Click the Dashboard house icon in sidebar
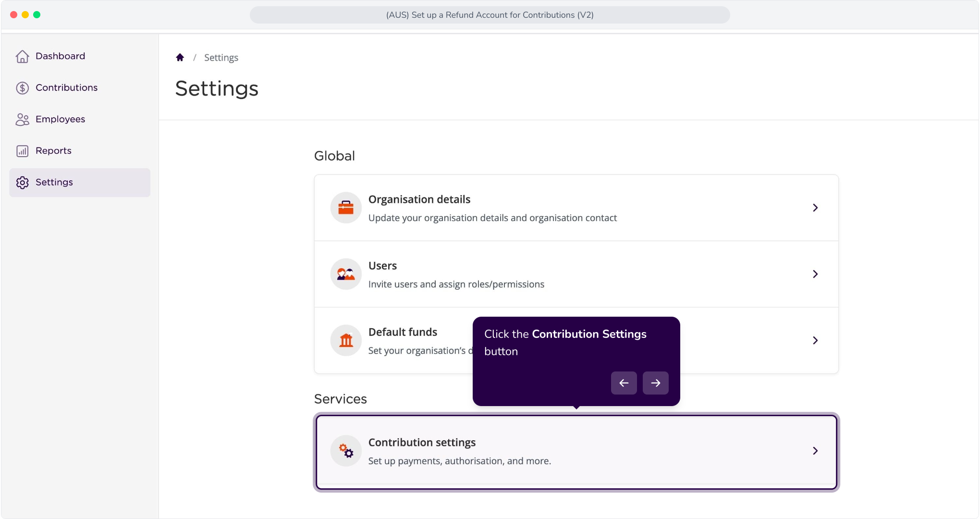 click(x=22, y=56)
